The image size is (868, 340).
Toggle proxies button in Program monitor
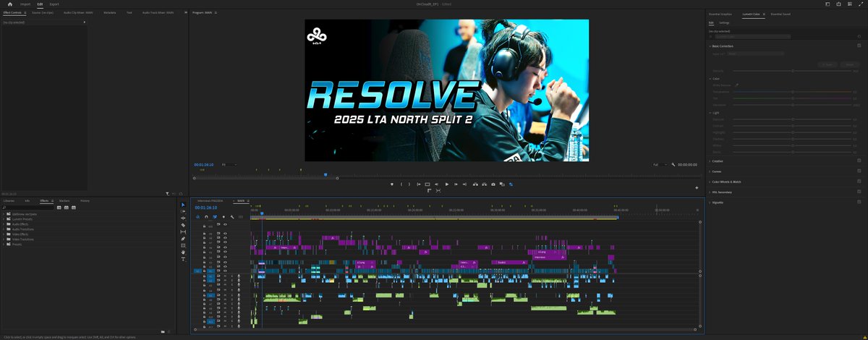pyautogui.click(x=511, y=184)
